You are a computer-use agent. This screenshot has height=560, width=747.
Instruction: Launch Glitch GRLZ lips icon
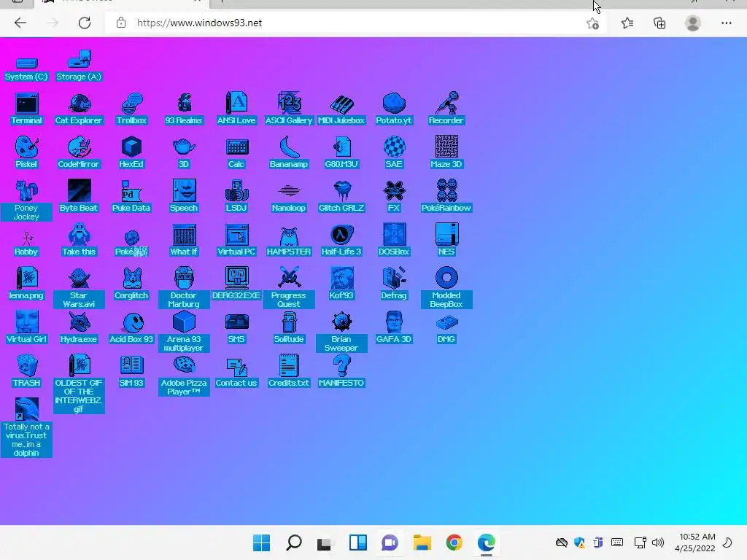point(341,197)
